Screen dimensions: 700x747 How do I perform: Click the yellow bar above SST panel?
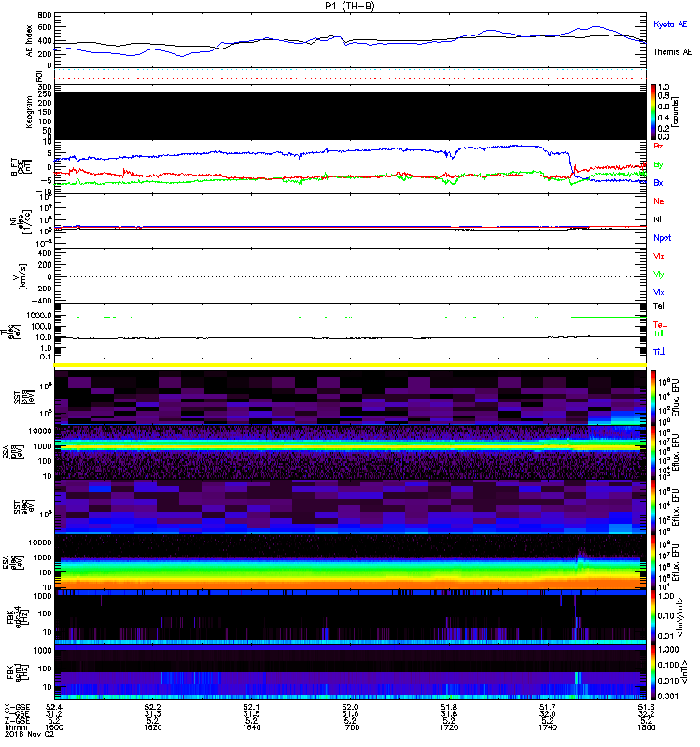(x=350, y=365)
